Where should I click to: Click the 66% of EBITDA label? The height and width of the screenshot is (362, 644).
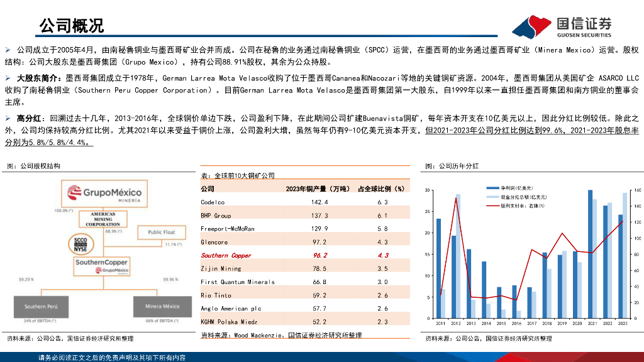pos(162,321)
